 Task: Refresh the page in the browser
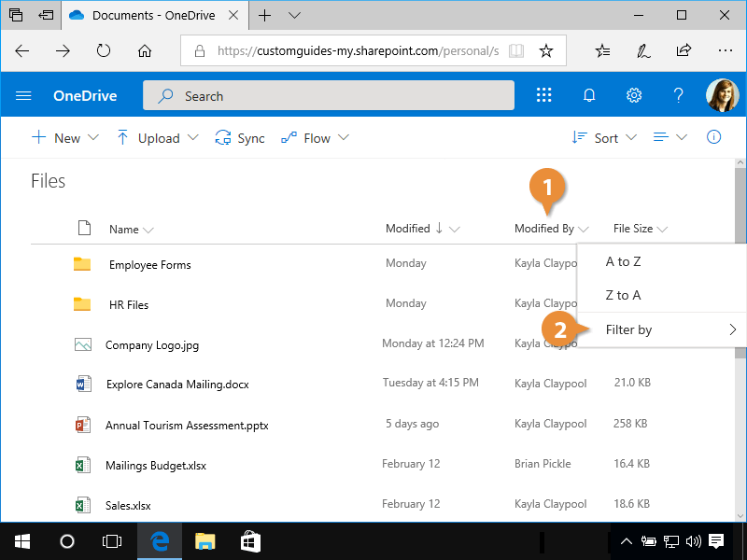pyautogui.click(x=104, y=50)
